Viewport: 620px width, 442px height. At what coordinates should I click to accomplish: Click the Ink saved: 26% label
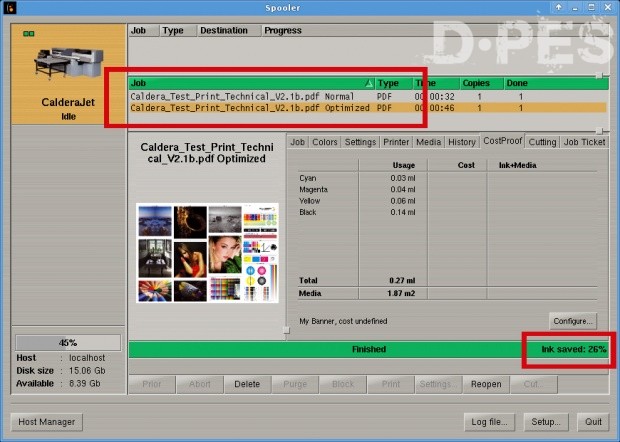coord(573,349)
